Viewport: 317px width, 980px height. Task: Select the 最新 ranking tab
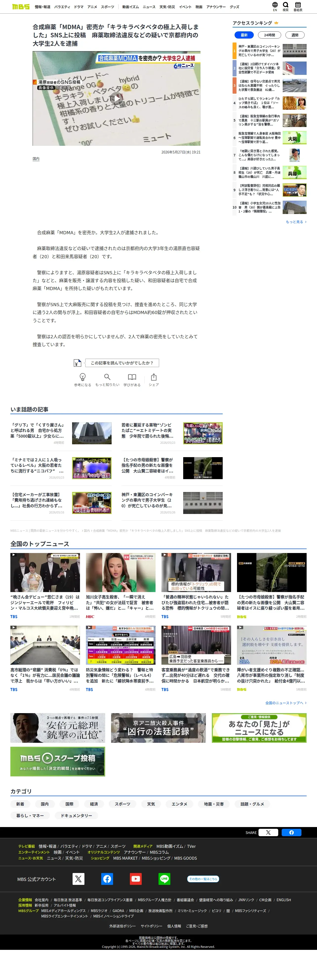(x=244, y=35)
